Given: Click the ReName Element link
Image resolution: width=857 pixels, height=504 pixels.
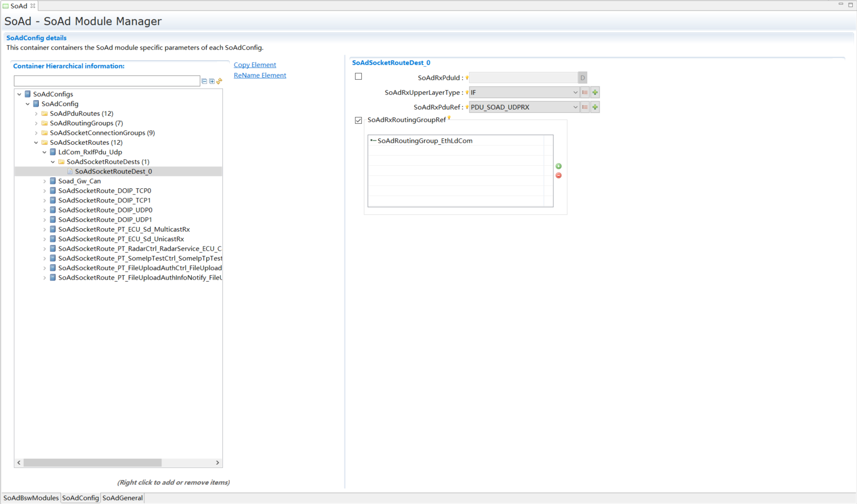Looking at the screenshot, I should 260,76.
